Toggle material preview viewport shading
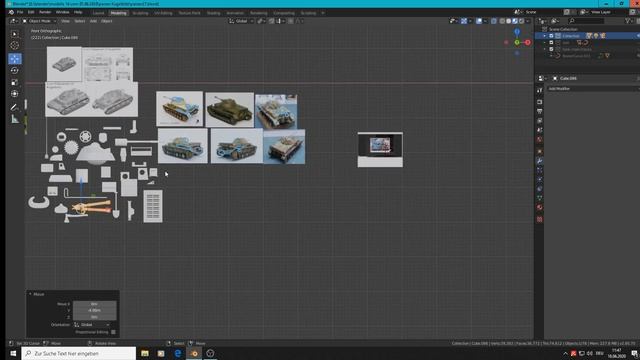Image resolution: width=640 pixels, height=360 pixels. (515, 21)
